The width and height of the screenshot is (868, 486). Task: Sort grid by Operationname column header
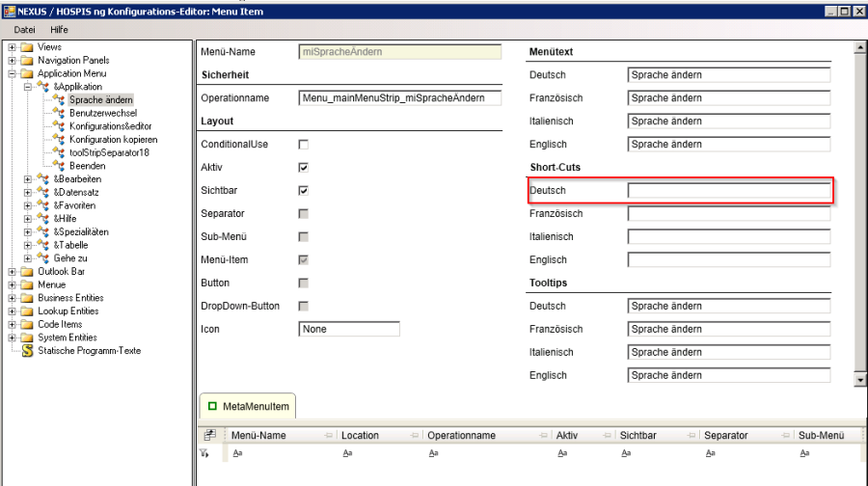coord(461,435)
